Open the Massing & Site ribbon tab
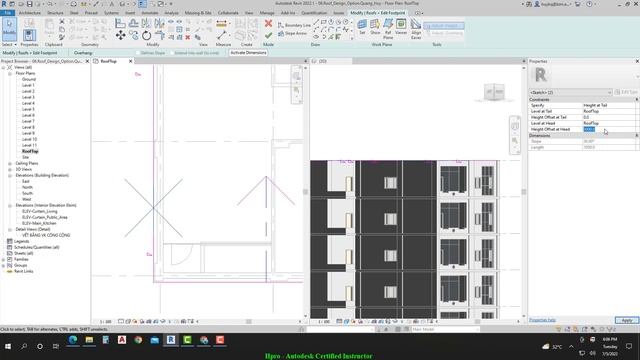640x360 pixels. click(198, 13)
